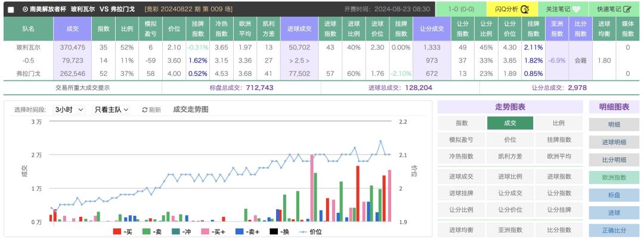Click the 交易所重大成交提示 label
Screen dimensions: 644x239
(82, 88)
